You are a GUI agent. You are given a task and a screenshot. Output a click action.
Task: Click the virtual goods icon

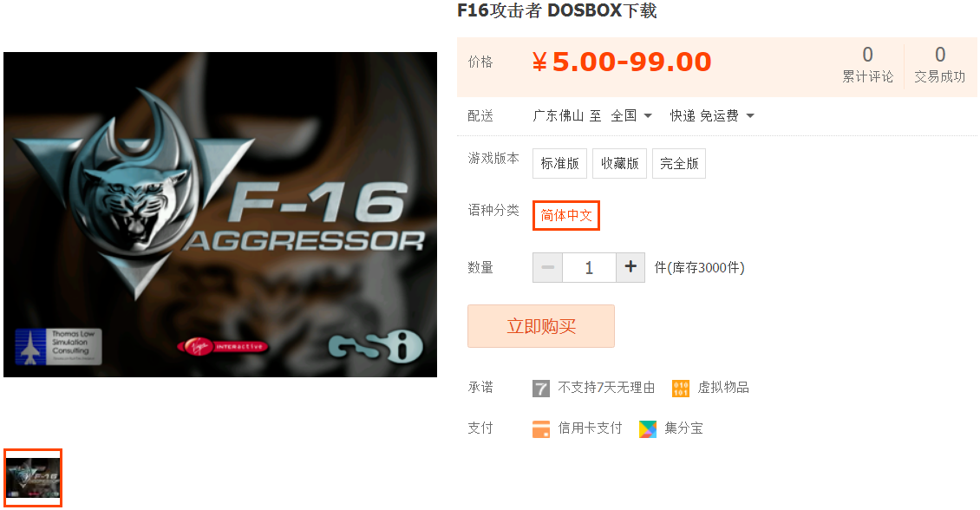pyautogui.click(x=681, y=388)
